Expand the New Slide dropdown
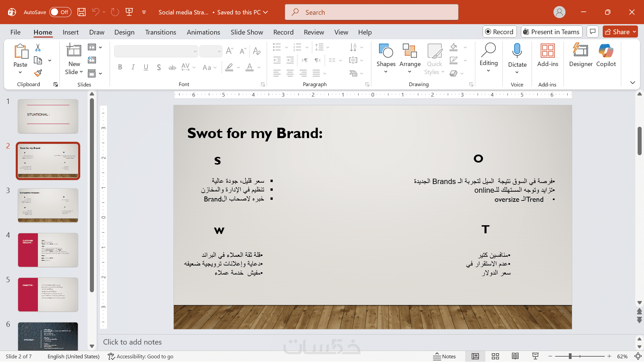 81,72
